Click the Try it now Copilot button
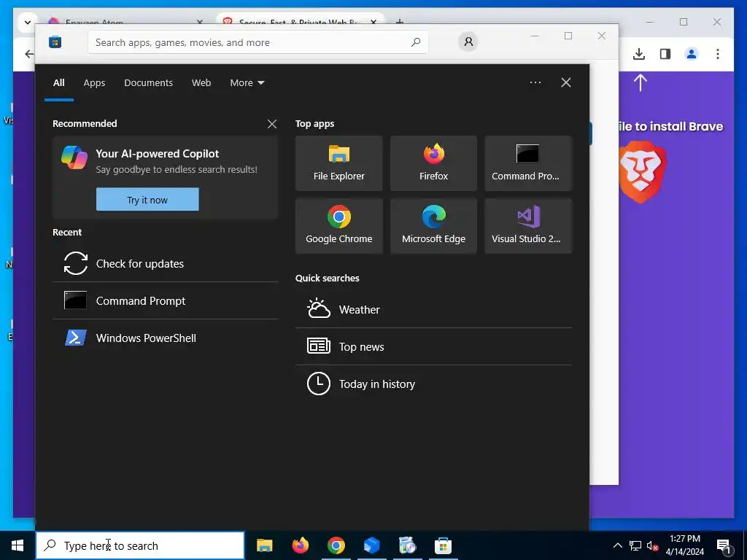Screen dimensions: 747x560 [147, 200]
